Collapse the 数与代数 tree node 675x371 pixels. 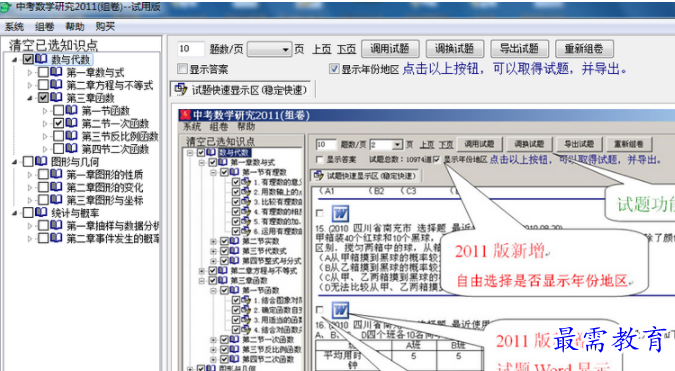point(15,60)
